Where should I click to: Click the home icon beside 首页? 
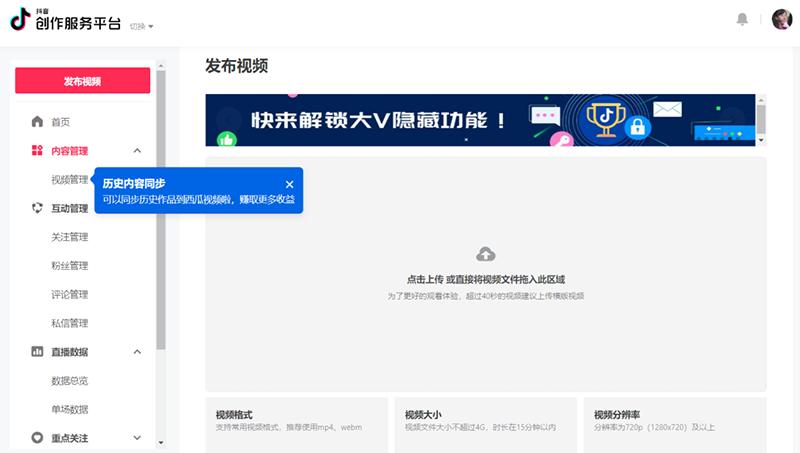coord(37,122)
